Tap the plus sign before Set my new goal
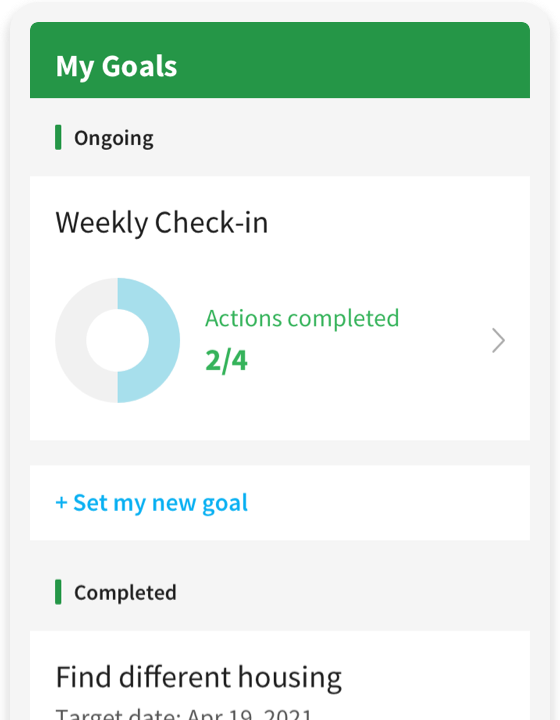The image size is (560, 720). [x=62, y=503]
